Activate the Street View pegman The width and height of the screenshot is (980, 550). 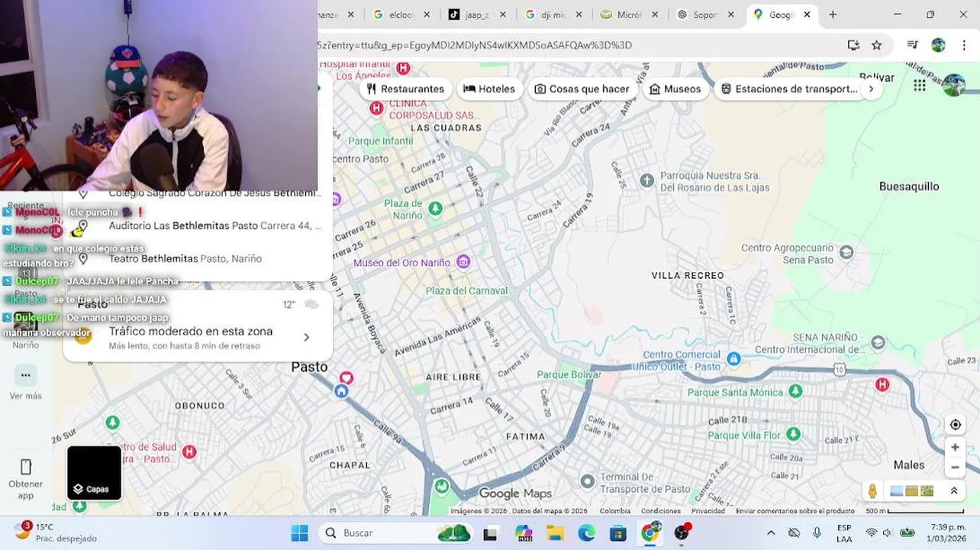coord(872,491)
